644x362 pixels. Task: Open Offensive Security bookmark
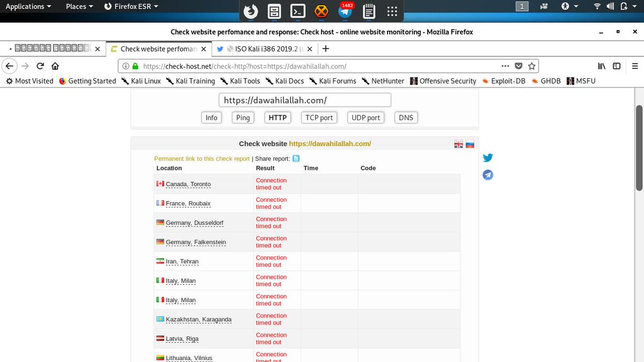(443, 81)
